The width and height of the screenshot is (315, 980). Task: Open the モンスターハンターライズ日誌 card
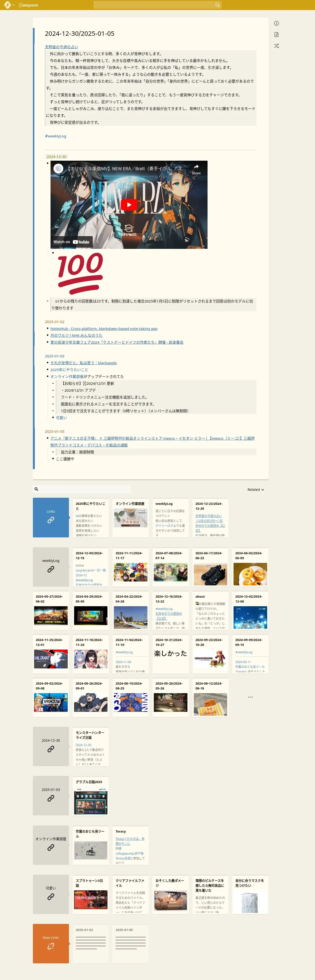pos(91,746)
